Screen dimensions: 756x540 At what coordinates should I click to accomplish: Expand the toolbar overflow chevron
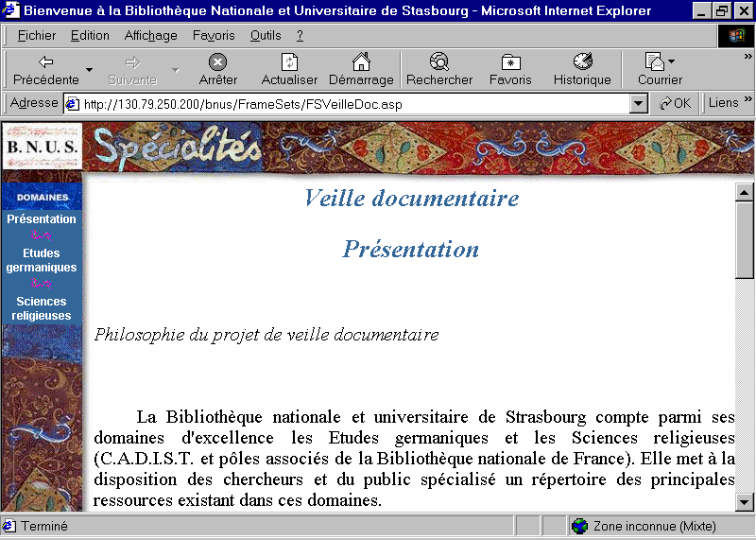pyautogui.click(x=747, y=57)
